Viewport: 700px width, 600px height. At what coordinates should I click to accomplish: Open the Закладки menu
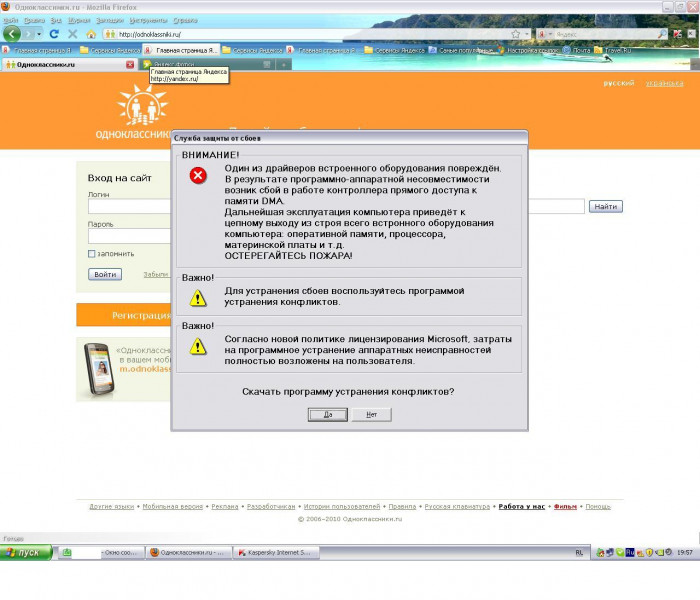pos(110,21)
